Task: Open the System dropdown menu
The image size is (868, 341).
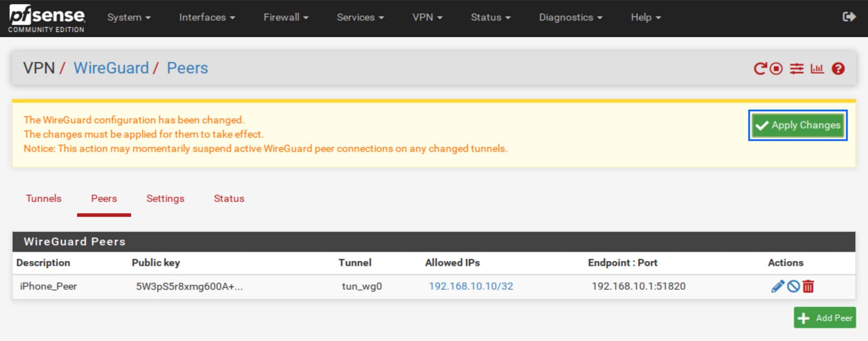Action: pos(129,17)
